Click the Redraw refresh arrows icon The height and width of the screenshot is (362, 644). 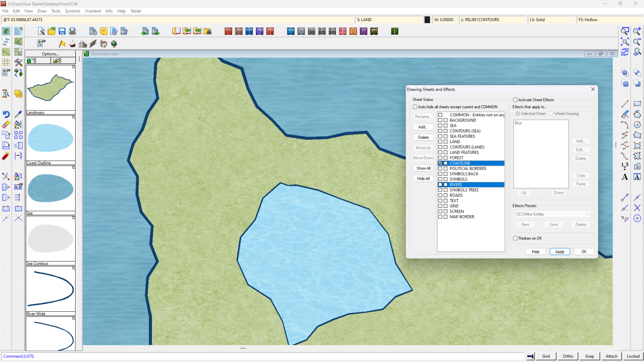tap(625, 52)
